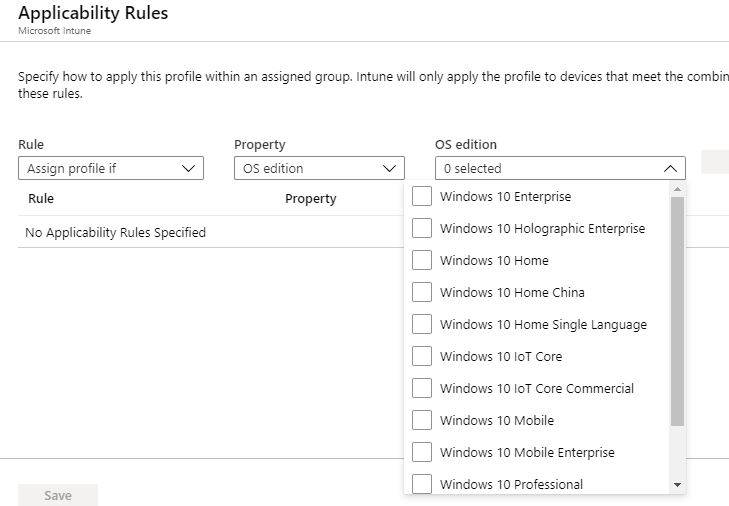Click the OS edition list scrollbar thumb
The width and height of the screenshot is (729, 506).
[x=677, y=310]
